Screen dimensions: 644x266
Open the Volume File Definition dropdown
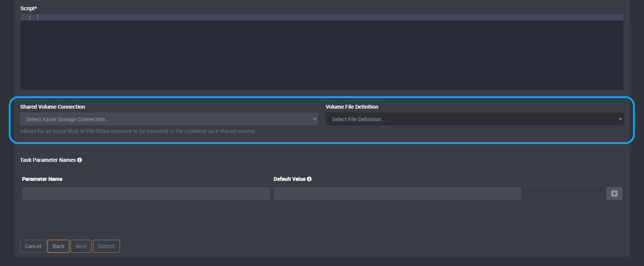coord(475,119)
